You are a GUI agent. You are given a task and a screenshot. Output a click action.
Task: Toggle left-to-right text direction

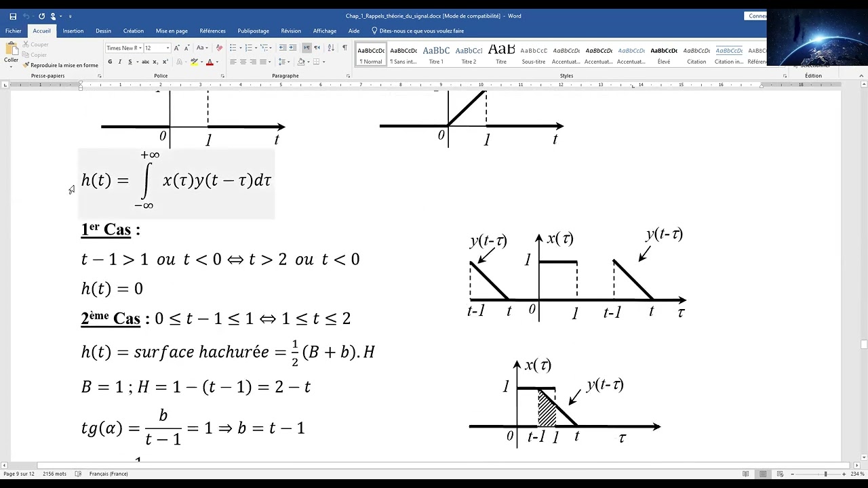[307, 48]
